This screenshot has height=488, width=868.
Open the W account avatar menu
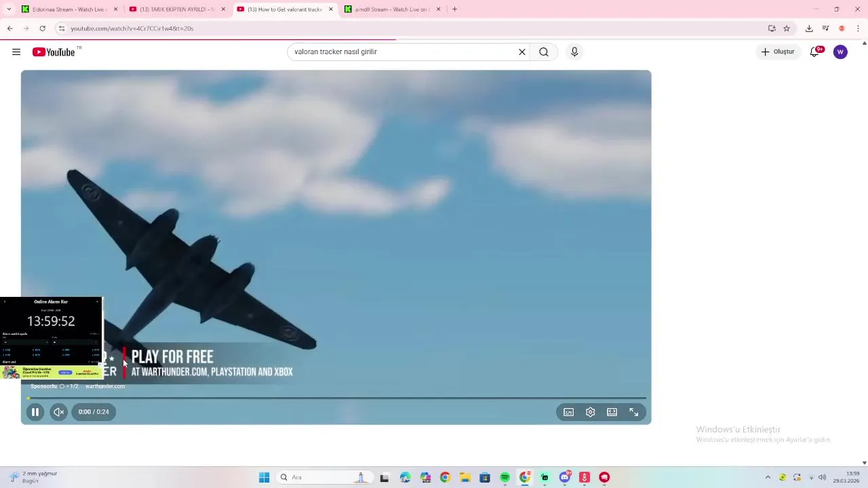coord(840,52)
